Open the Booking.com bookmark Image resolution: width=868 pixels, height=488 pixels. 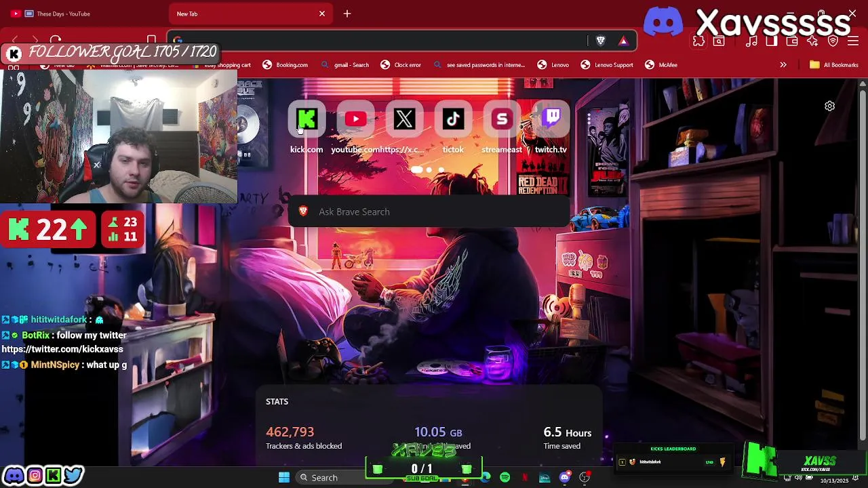(x=285, y=65)
